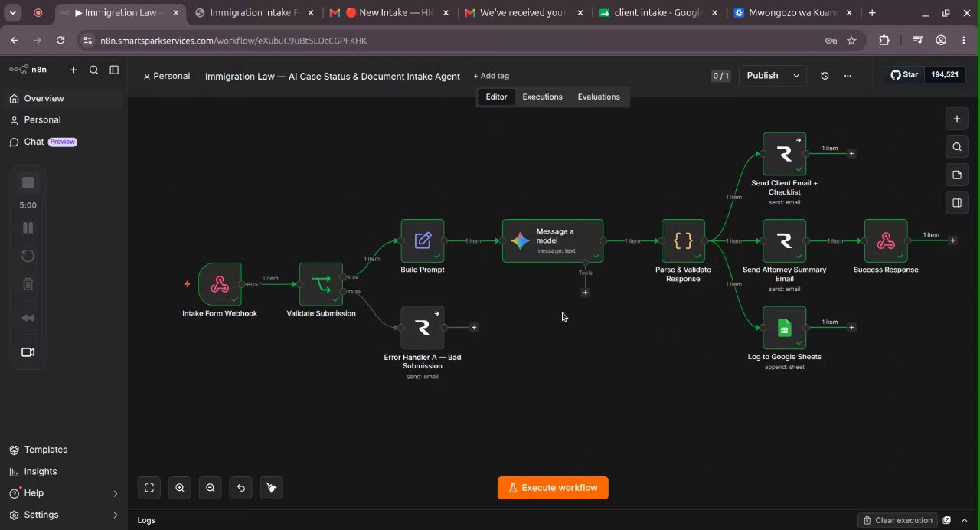Pop out the logs panel
Viewport: 980px width, 530px height.
pyautogui.click(x=947, y=520)
